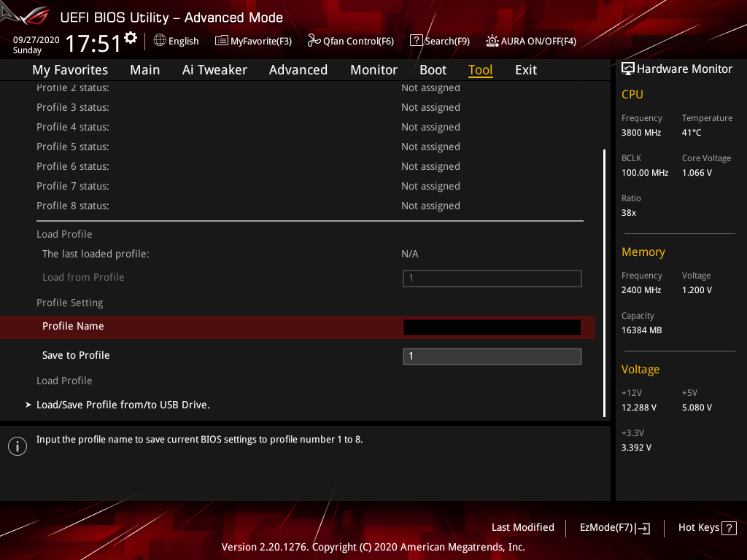Click the Search(F9) question mark icon
747x560 pixels.
tap(416, 41)
